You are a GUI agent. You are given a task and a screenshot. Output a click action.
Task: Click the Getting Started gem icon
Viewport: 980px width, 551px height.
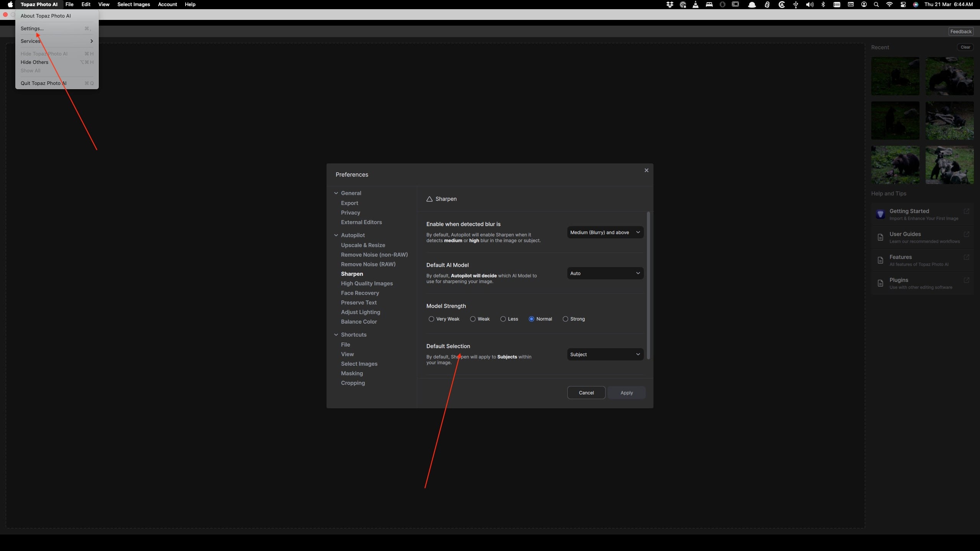point(880,214)
